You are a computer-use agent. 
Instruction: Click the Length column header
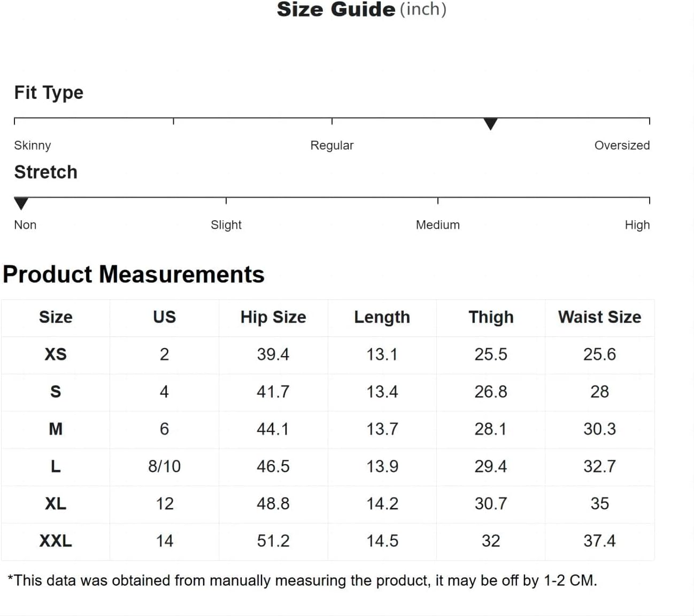pyautogui.click(x=382, y=317)
